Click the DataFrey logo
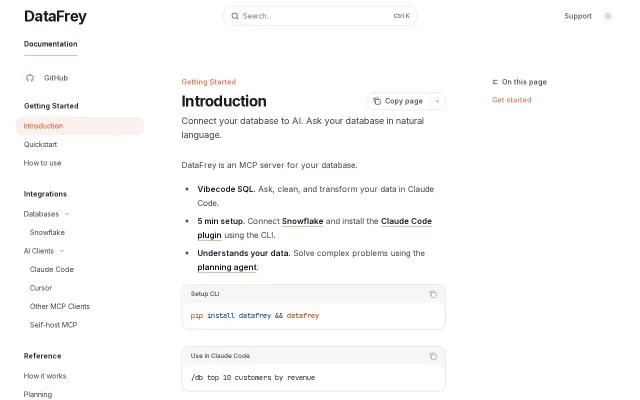The height and width of the screenshot is (400, 640). coord(55,16)
